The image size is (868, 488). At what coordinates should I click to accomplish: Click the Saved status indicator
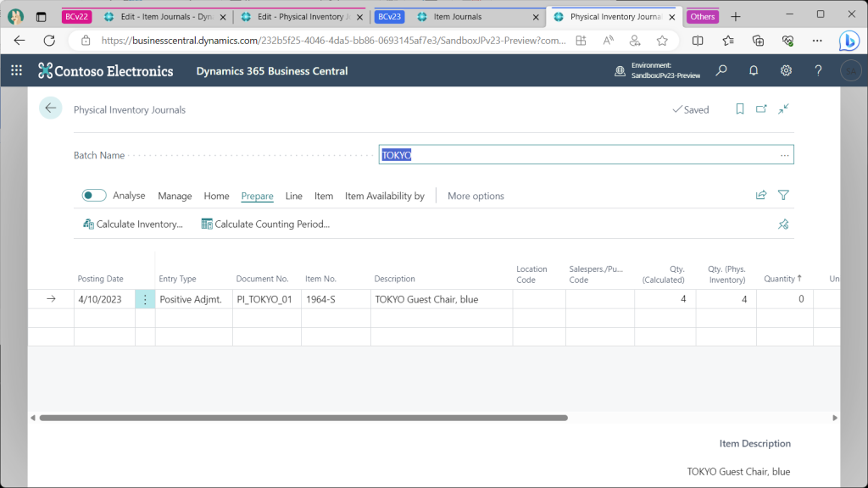pyautogui.click(x=690, y=109)
